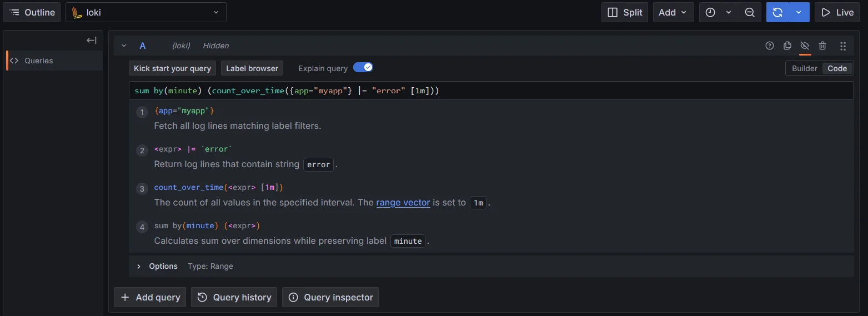The height and width of the screenshot is (316, 868).
Task: Click the query help icon
Action: click(769, 46)
